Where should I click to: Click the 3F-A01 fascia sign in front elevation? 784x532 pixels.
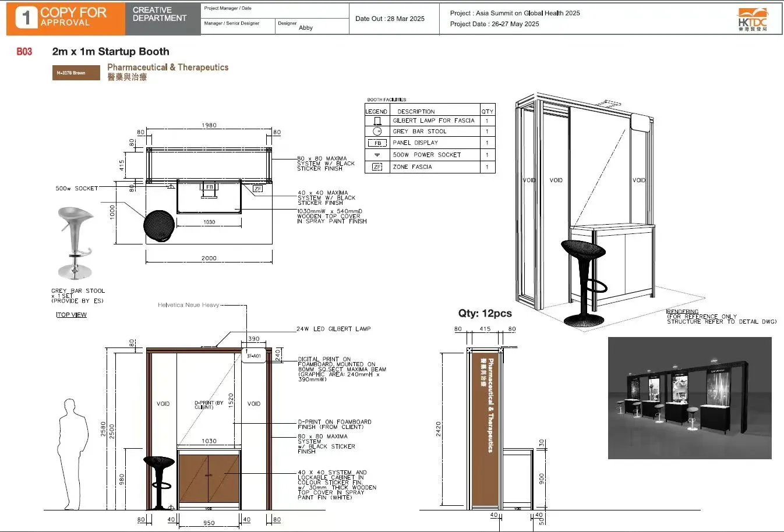point(254,356)
